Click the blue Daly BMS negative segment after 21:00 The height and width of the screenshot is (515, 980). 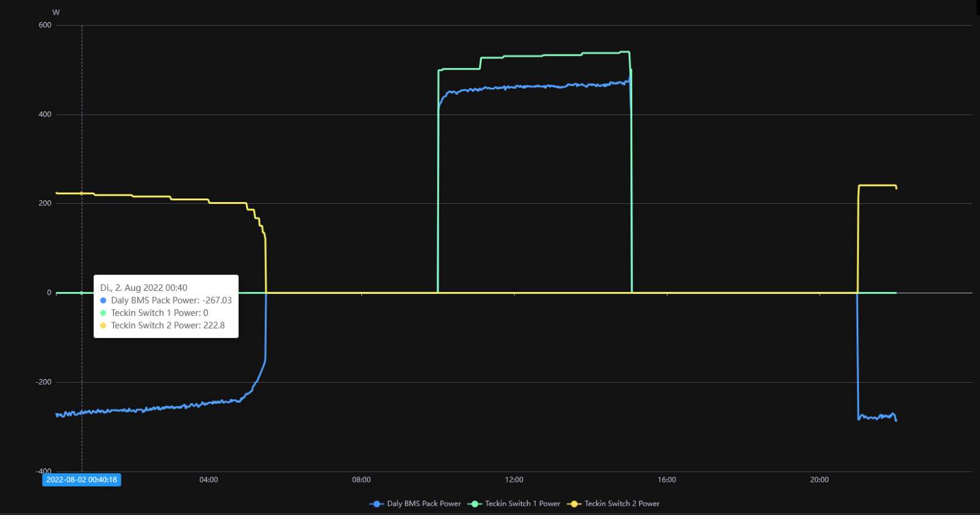[x=877, y=417]
